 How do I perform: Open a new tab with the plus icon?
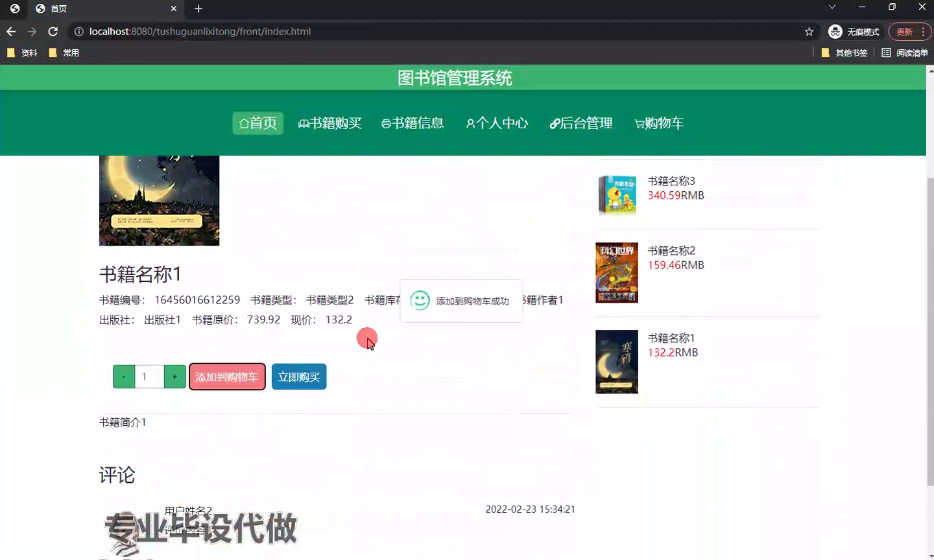[x=198, y=8]
